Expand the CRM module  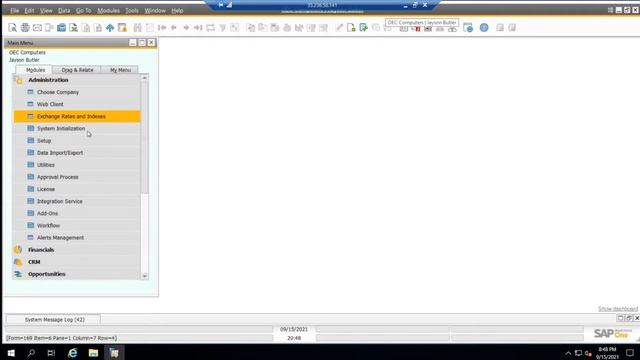(x=34, y=262)
